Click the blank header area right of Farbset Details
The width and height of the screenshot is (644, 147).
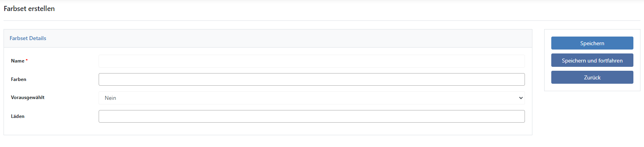click(289, 38)
